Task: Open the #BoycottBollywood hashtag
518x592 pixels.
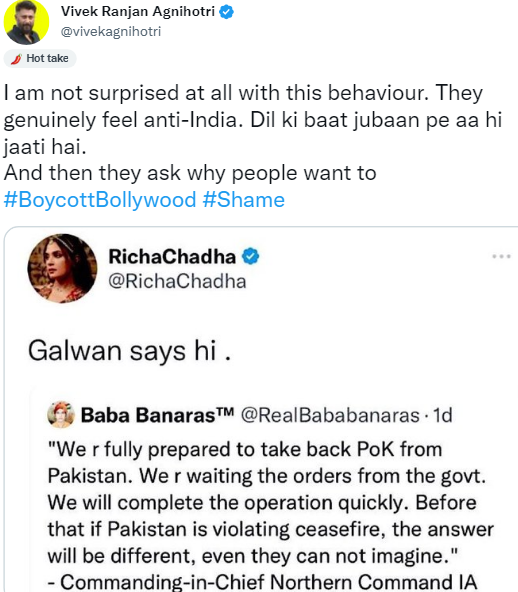Action: [100, 200]
